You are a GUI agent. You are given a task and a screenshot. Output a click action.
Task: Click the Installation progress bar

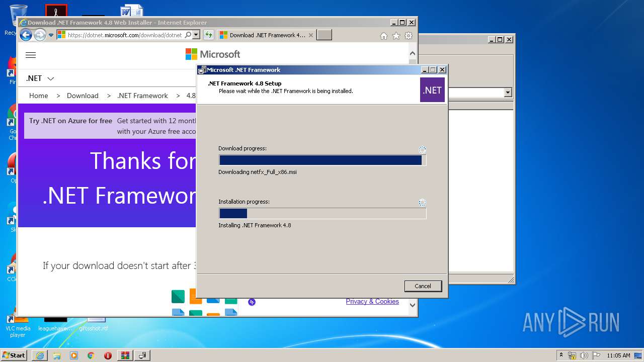[323, 213]
